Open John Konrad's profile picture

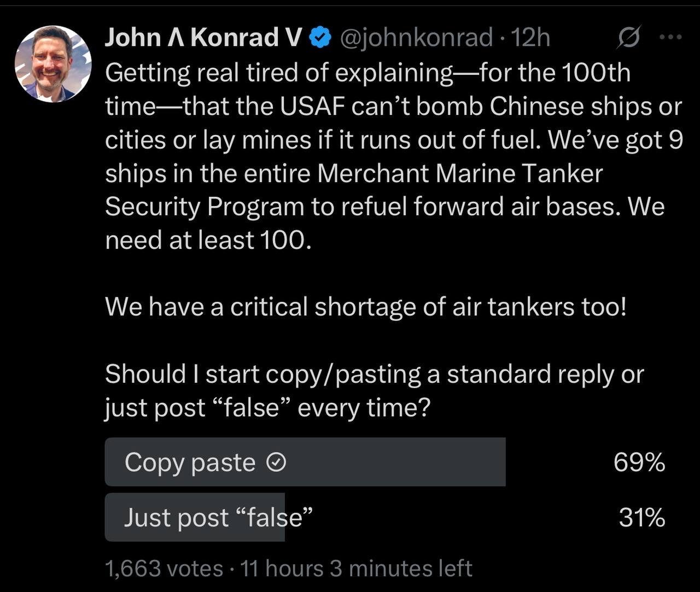[x=53, y=64]
